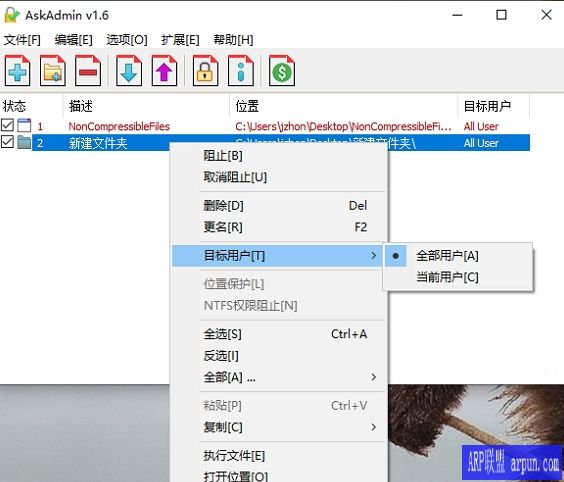Open the 帮助[H] menu
The image size is (564, 482).
pyautogui.click(x=233, y=40)
